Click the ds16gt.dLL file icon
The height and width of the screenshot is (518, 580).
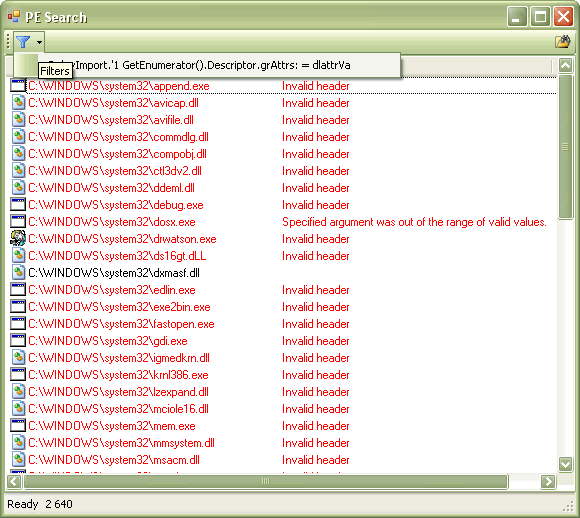tap(18, 256)
